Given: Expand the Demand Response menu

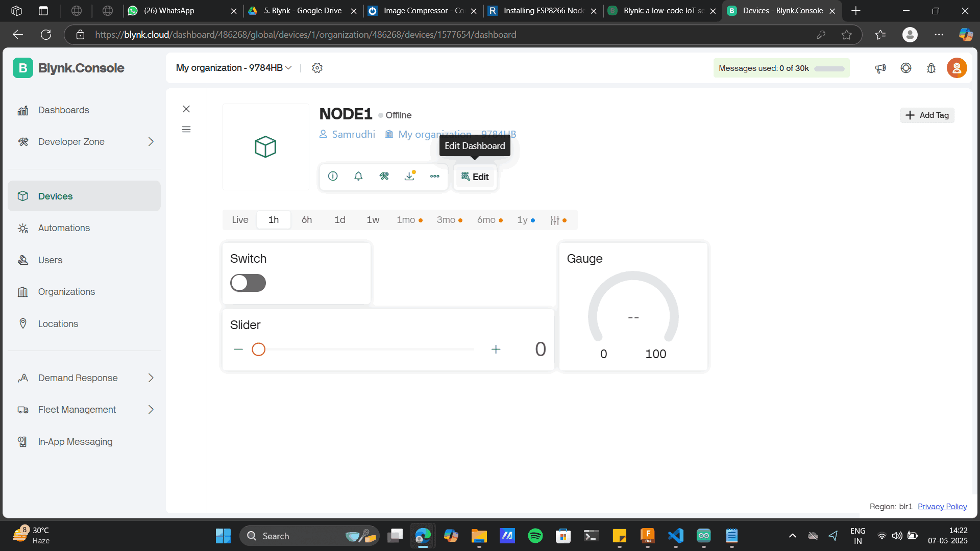Looking at the screenshot, I should pos(84,378).
